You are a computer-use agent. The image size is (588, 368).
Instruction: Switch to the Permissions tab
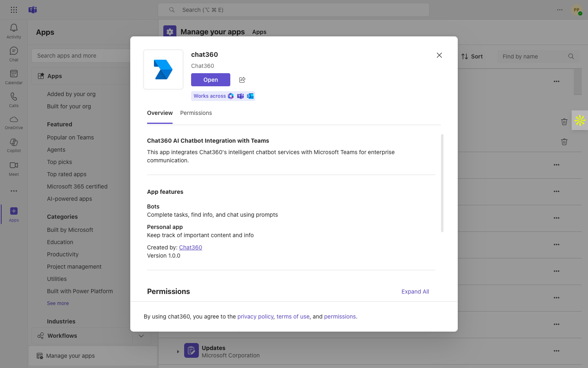click(x=196, y=113)
